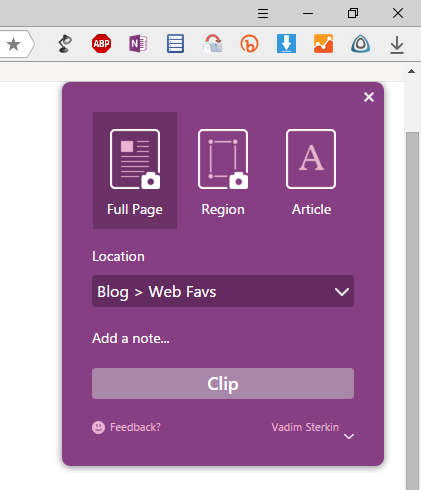421x490 pixels.
Task: Open the orange analytics chart extension
Action: click(x=323, y=44)
